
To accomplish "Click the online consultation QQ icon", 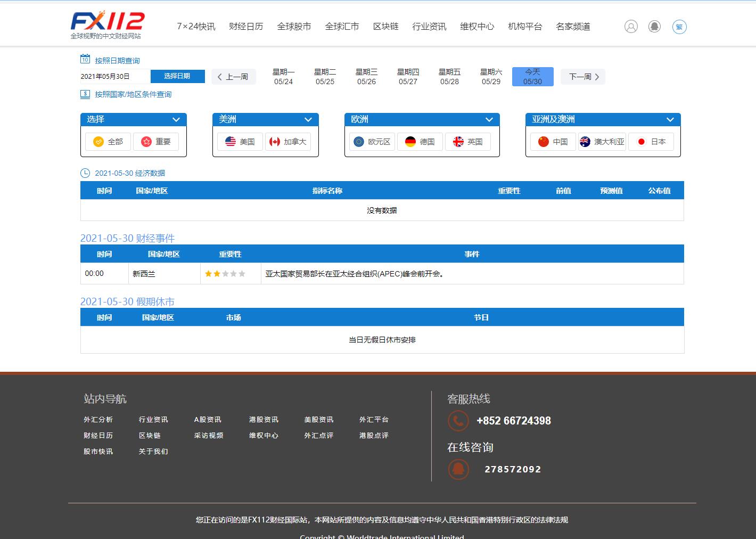I will point(458,469).
